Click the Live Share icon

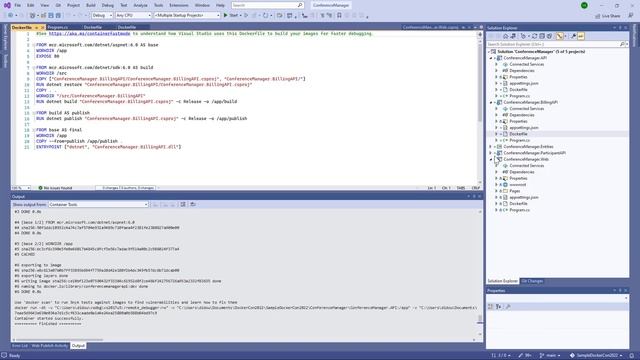[x=598, y=16]
